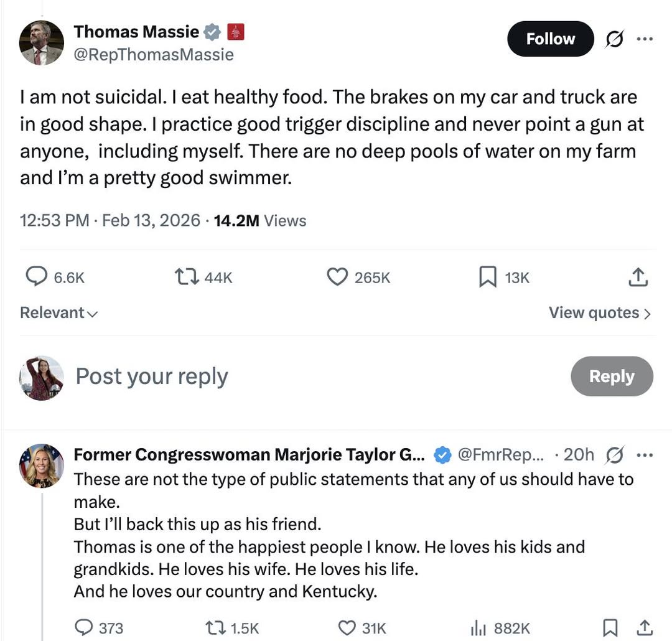Expand the Relevant sort dropdown
672x641 pixels.
58,312
